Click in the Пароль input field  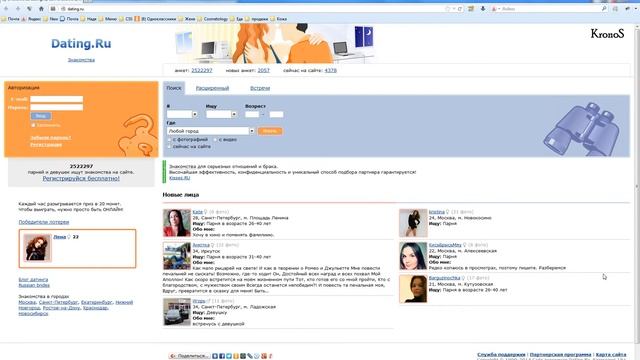(x=57, y=107)
